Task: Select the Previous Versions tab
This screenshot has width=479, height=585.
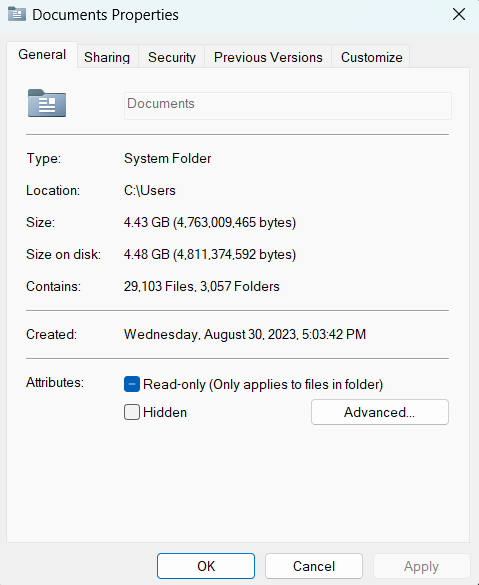Action: coord(268,57)
